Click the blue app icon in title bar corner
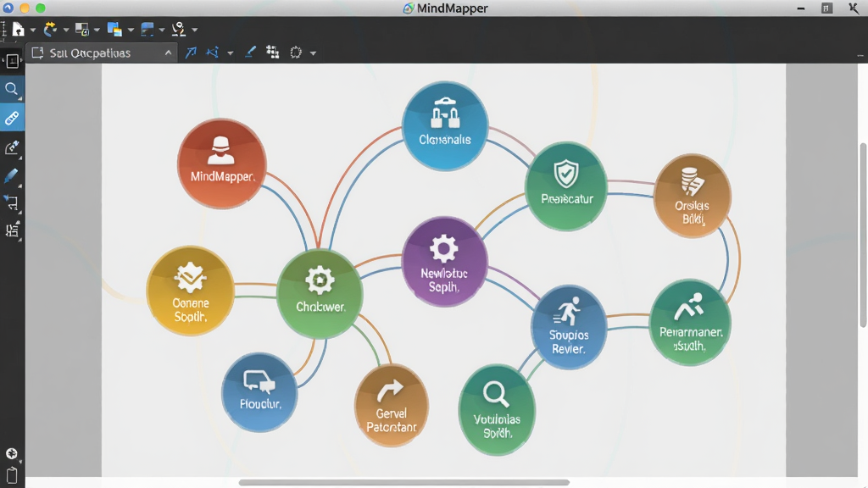Viewport: 868px width, 488px height. click(x=8, y=8)
